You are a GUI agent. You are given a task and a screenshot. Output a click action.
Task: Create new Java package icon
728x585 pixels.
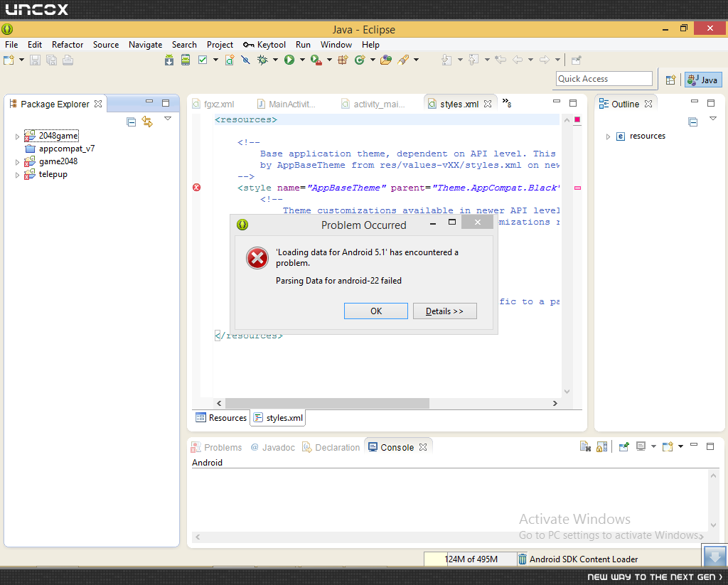click(343, 60)
